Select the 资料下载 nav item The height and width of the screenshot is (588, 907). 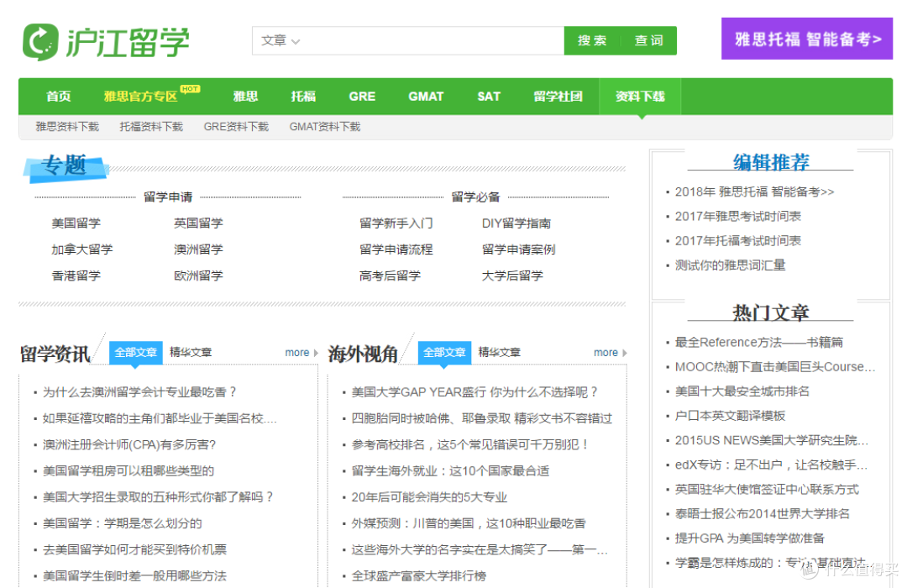pyautogui.click(x=640, y=97)
